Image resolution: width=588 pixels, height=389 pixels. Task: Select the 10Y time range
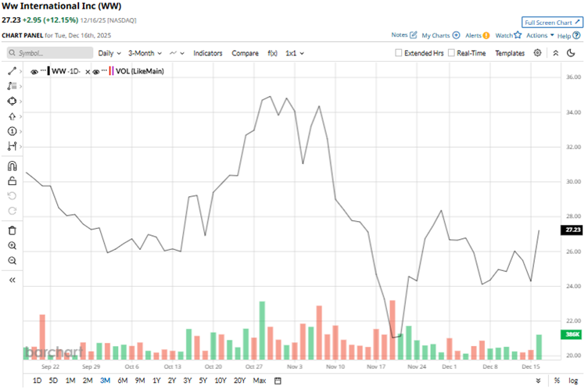(220, 380)
